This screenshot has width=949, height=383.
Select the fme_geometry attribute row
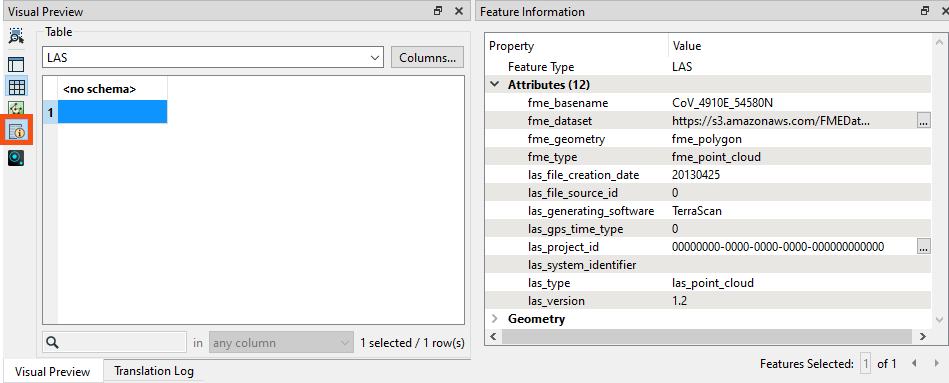coord(708,139)
